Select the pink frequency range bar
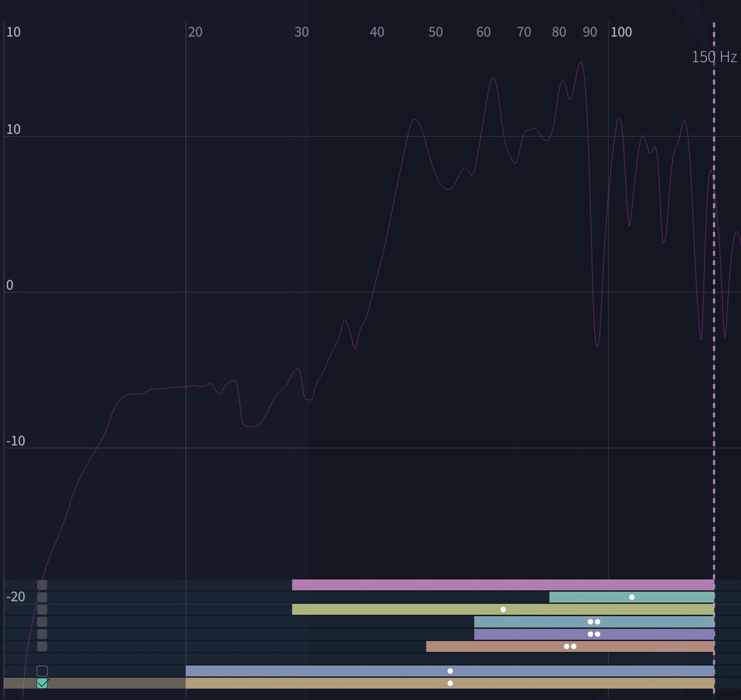The width and height of the screenshot is (741, 700). 503,585
